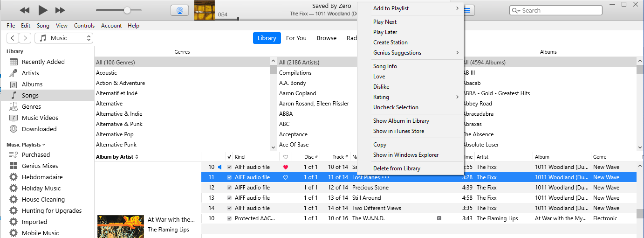Select Songs in the Library sidebar

30,95
